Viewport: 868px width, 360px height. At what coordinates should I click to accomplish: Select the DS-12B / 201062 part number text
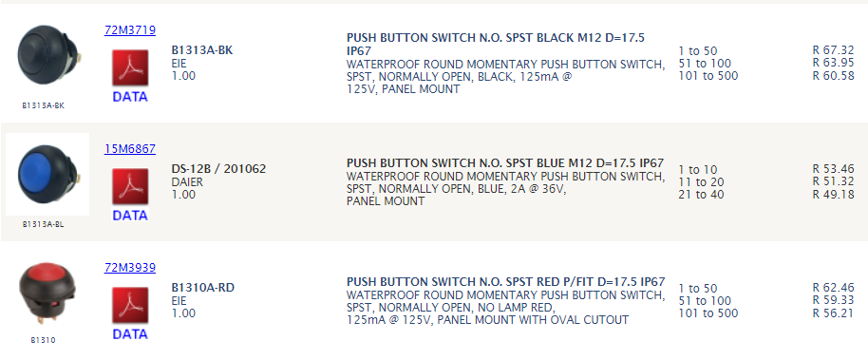pyautogui.click(x=218, y=169)
